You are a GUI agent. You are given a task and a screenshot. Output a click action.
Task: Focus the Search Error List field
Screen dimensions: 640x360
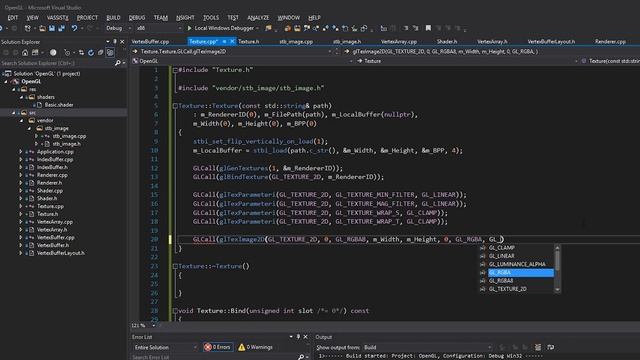(x=214, y=357)
